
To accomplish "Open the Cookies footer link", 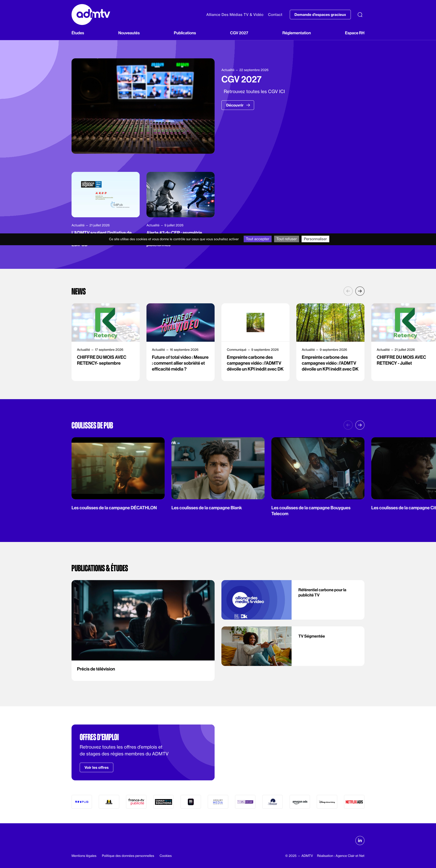I will 166,856.
